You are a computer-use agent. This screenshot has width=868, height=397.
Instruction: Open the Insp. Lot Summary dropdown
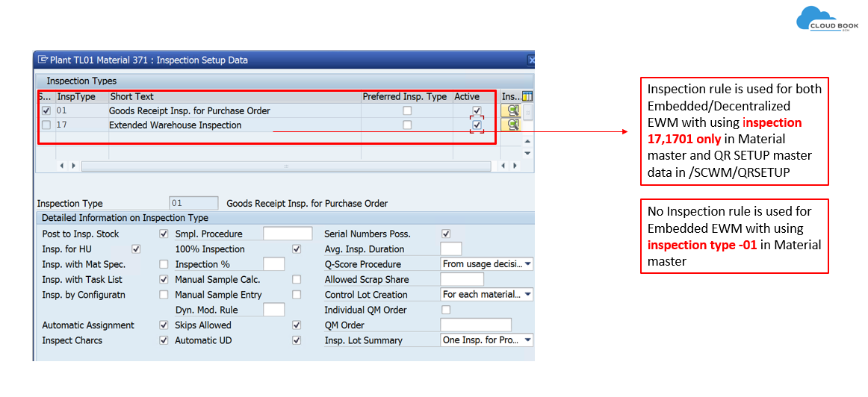coord(527,340)
